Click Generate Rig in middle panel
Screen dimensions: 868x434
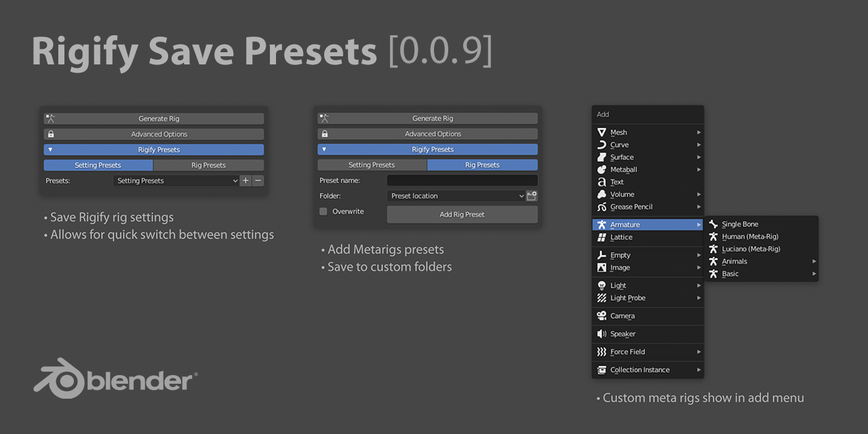pyautogui.click(x=427, y=119)
